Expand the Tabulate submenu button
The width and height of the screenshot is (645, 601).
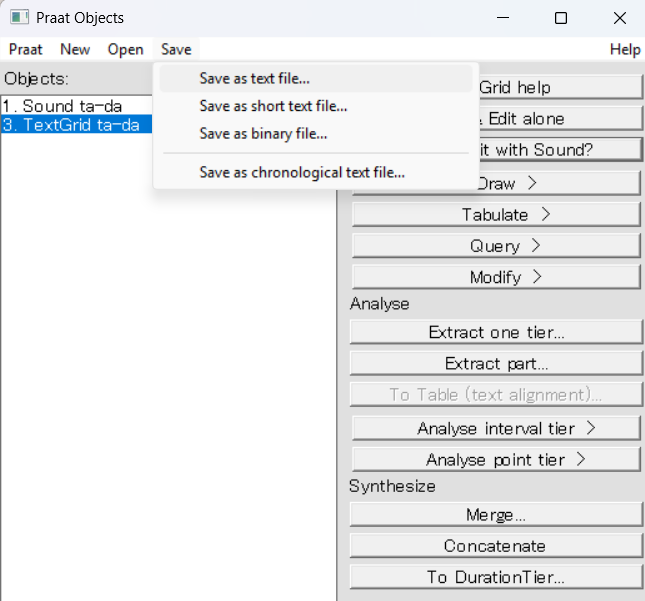coord(496,215)
